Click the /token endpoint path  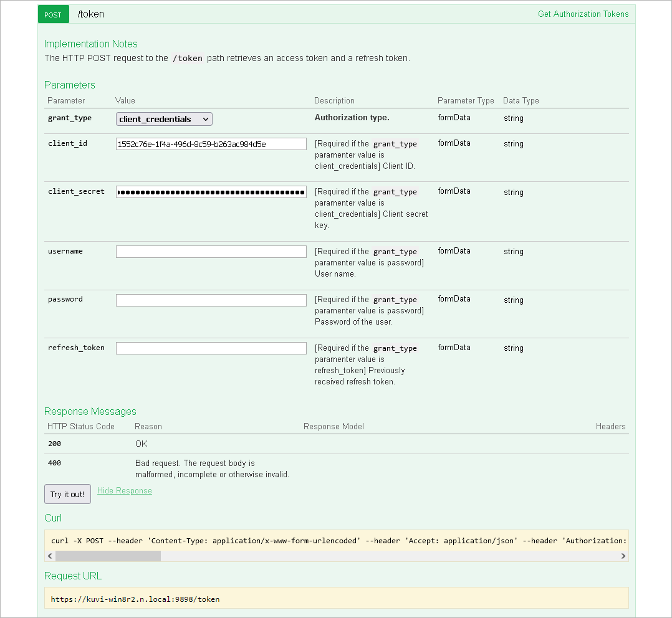[x=90, y=14]
